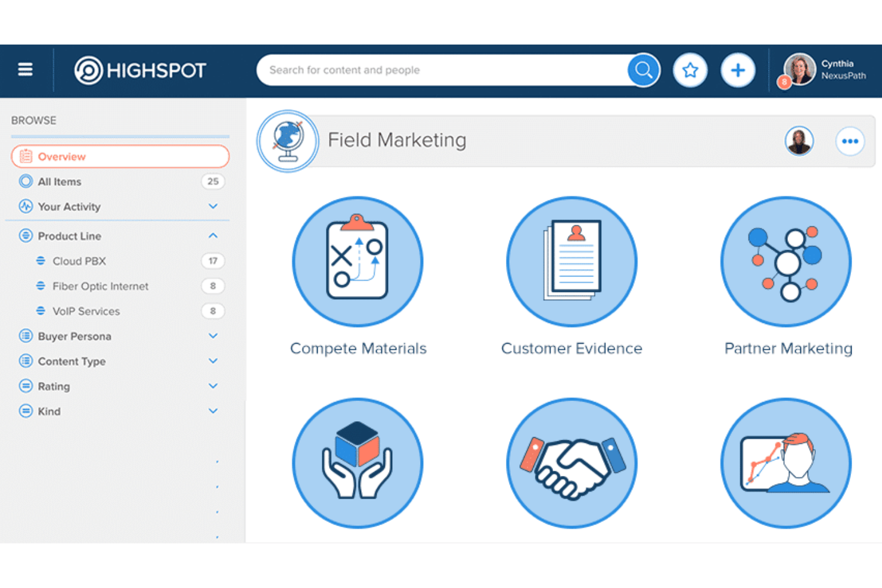This screenshot has width=882, height=588.
Task: Click the search for content input field
Action: pos(442,70)
